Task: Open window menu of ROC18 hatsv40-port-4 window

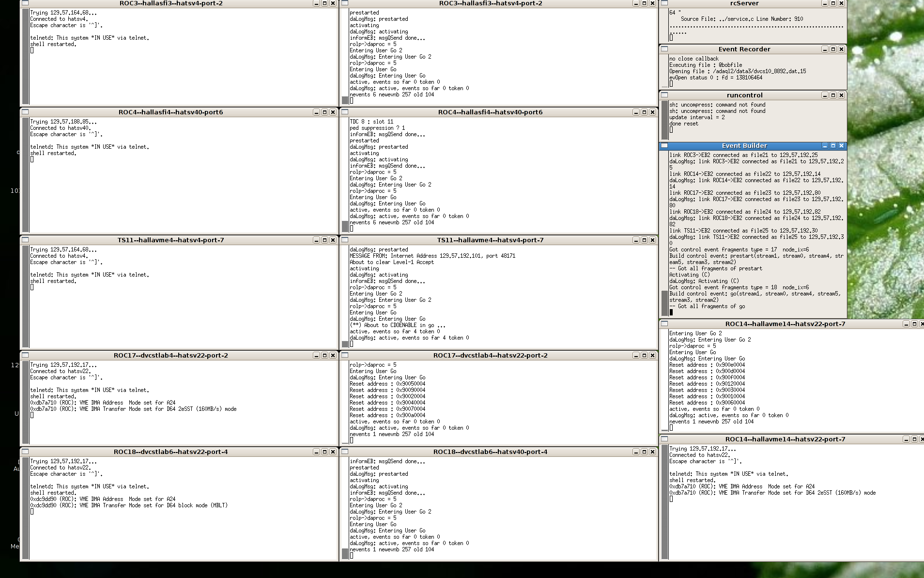Action: click(x=345, y=452)
